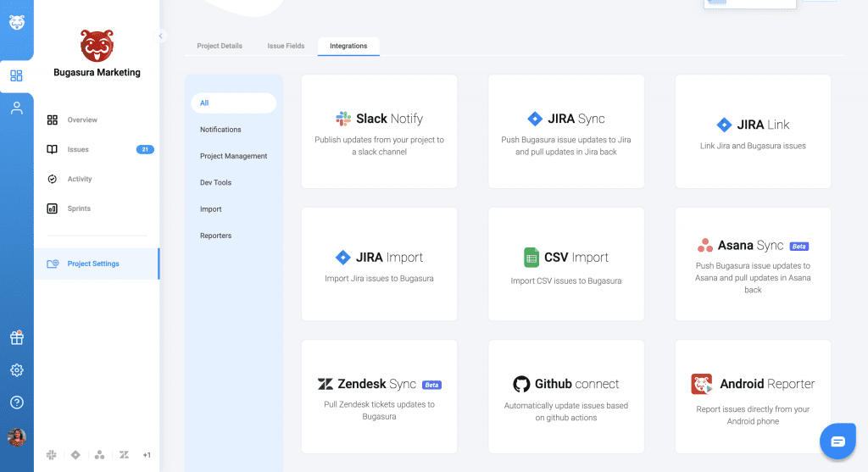Open the JIRA Link integration title
The image size is (868, 472).
point(764,125)
